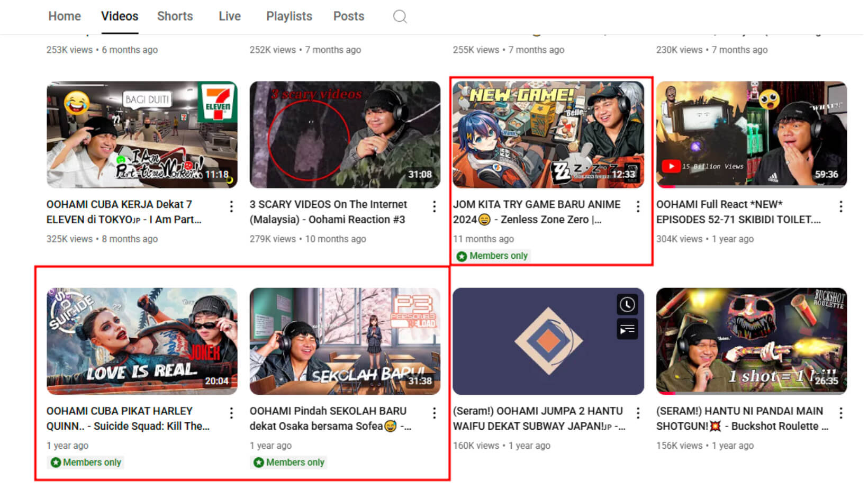868x489 pixels.
Task: Open options menu for Buckshot Roulette video
Action: [840, 413]
